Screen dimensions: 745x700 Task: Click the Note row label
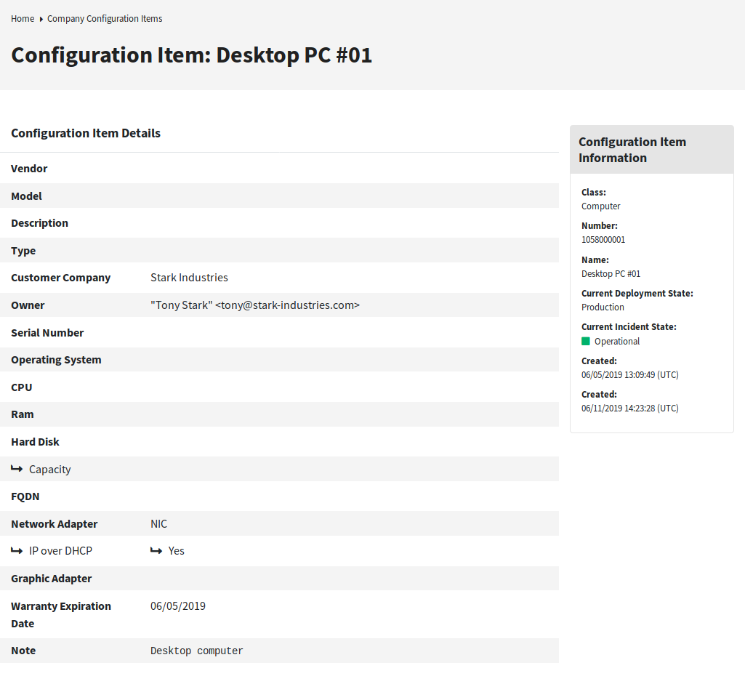click(23, 651)
